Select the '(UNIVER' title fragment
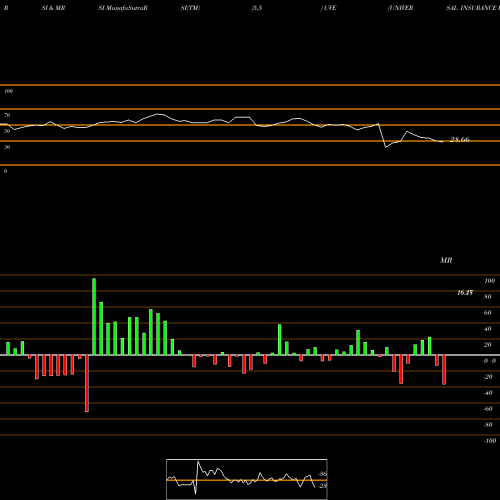Screen dimensions: 500x500 click(401, 8)
